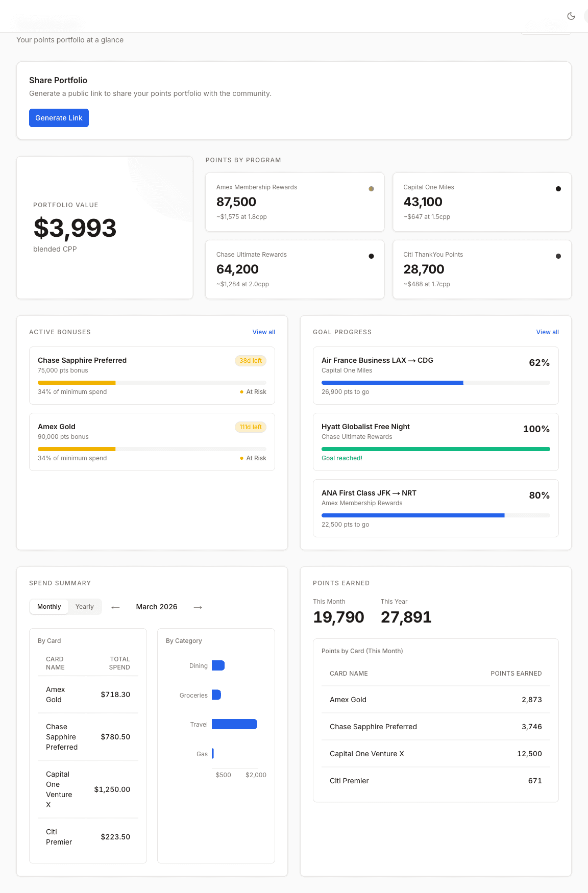
Task: Click the 22,500 pts to go text
Action: click(345, 525)
